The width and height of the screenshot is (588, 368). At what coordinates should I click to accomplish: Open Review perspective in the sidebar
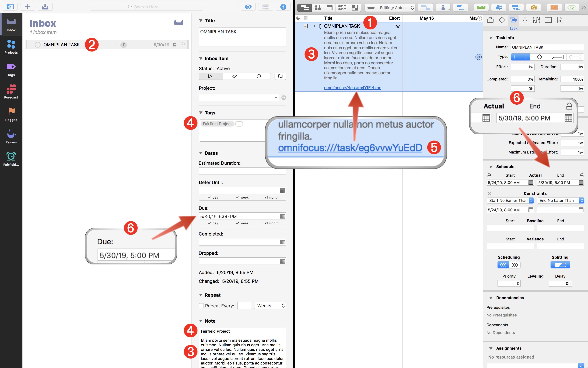pos(11,137)
